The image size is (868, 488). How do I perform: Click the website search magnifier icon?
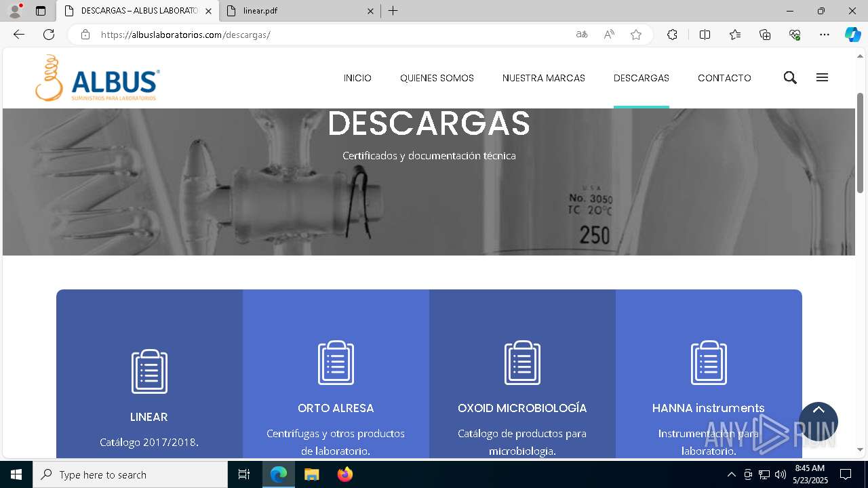point(790,77)
